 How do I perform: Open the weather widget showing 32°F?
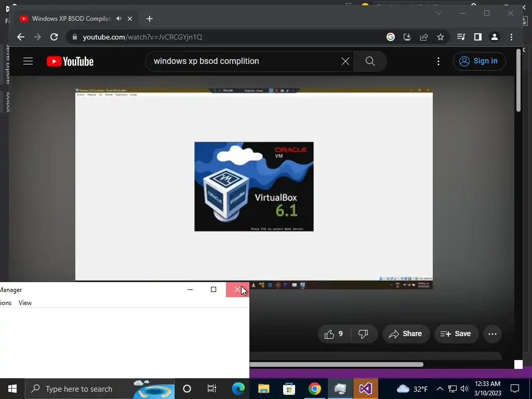[x=412, y=389]
